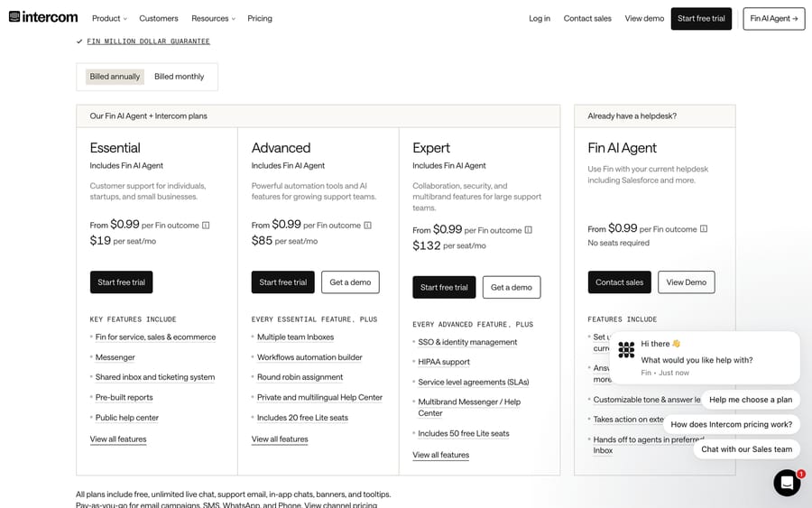Open Fin Million Dollar Guarantee link
Image resolution: width=812 pixels, height=508 pixels.
pos(148,41)
